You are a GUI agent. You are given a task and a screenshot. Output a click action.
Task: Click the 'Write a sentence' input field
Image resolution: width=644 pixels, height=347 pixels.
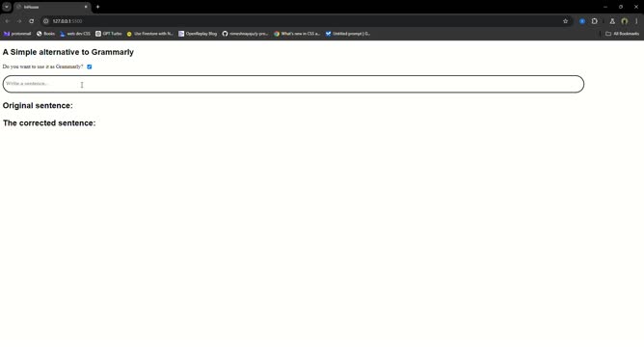click(x=293, y=84)
